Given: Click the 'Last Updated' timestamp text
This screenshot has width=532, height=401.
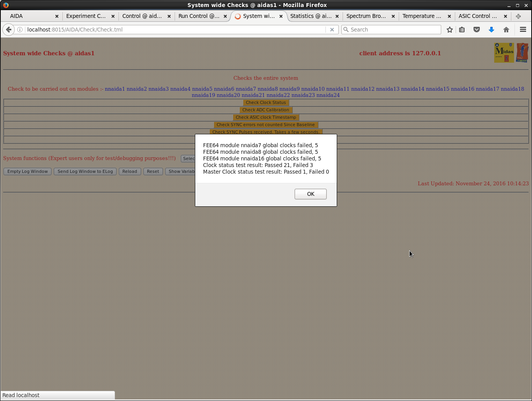Looking at the screenshot, I should click(473, 183).
